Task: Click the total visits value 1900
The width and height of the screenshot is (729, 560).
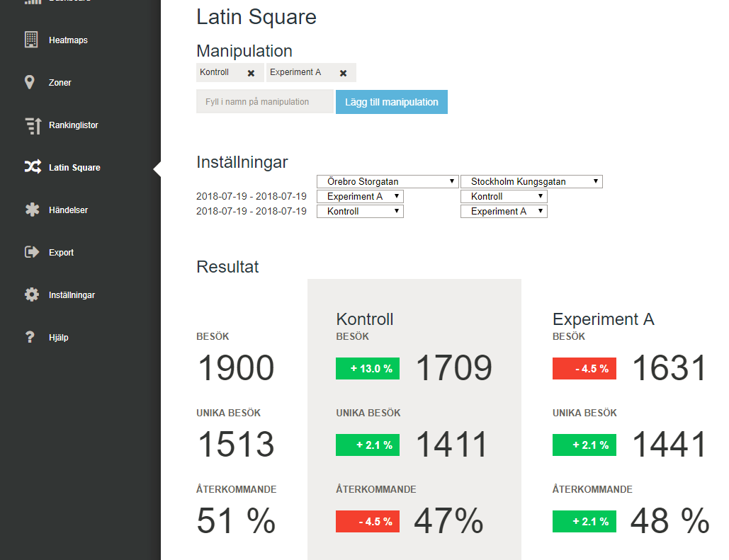Action: [236, 368]
